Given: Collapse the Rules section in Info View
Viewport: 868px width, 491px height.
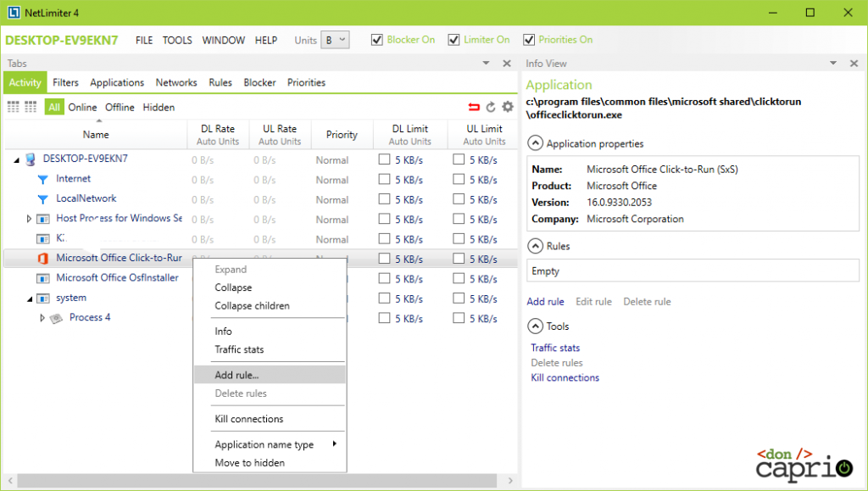Looking at the screenshot, I should 535,246.
